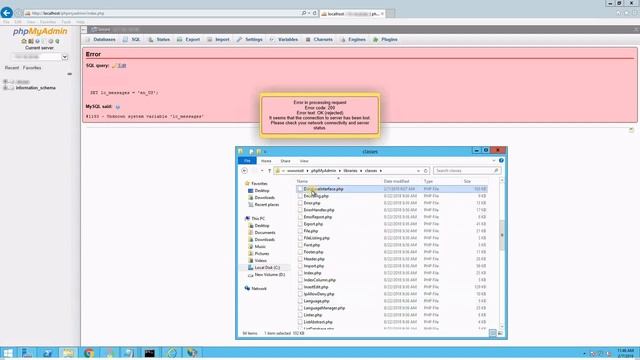The image size is (640, 360).
Task: Refresh the Explorer folder view
Action: pos(425,171)
